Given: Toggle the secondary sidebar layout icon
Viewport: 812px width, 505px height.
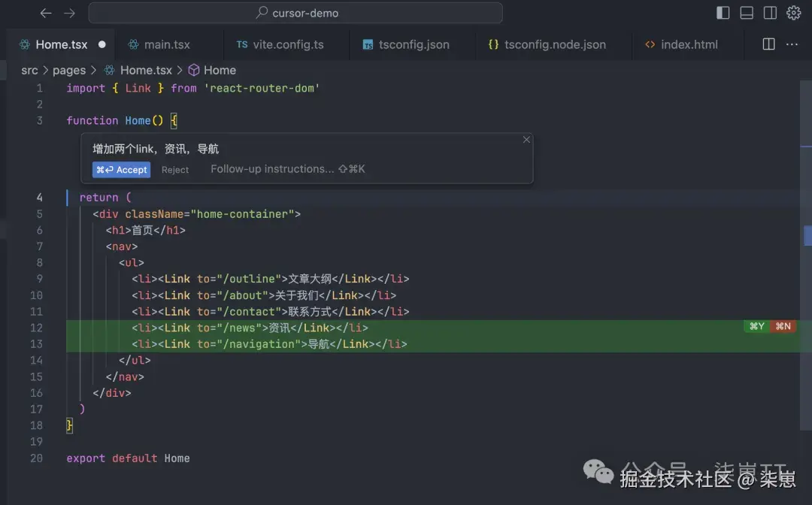Looking at the screenshot, I should tap(770, 13).
